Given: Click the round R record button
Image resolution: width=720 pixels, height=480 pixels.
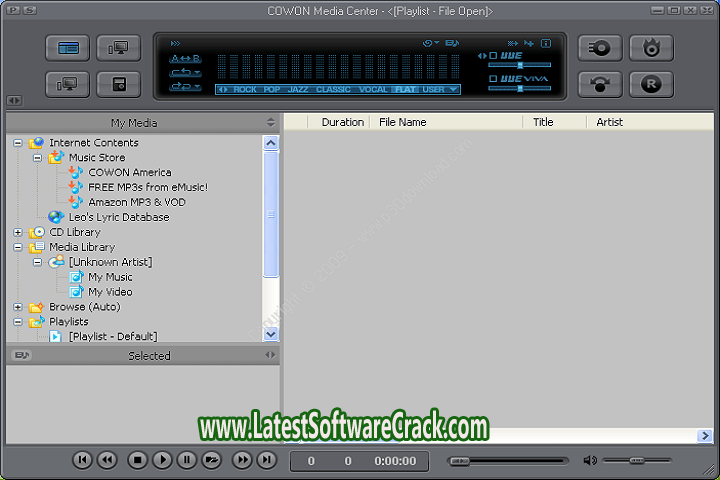Looking at the screenshot, I should (651, 84).
